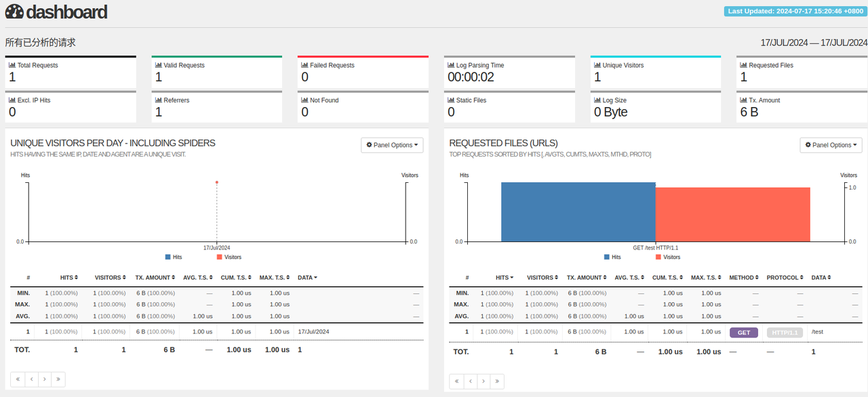Click the Total Requests chart icon
This screenshot has width=868, height=397.
pos(12,66)
